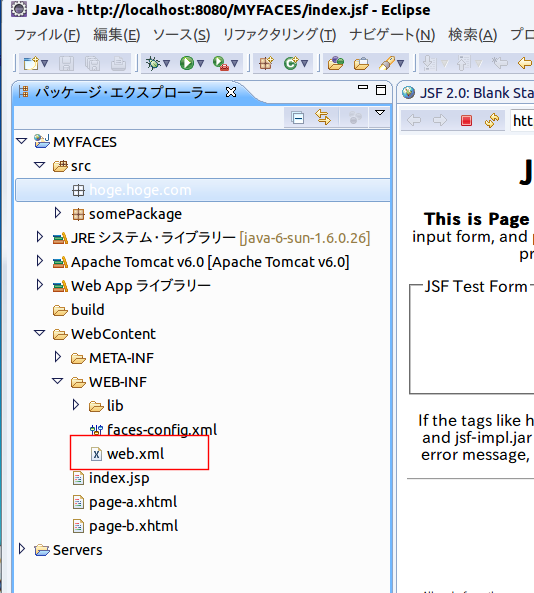Open the 編集(E) menu

click(117, 35)
